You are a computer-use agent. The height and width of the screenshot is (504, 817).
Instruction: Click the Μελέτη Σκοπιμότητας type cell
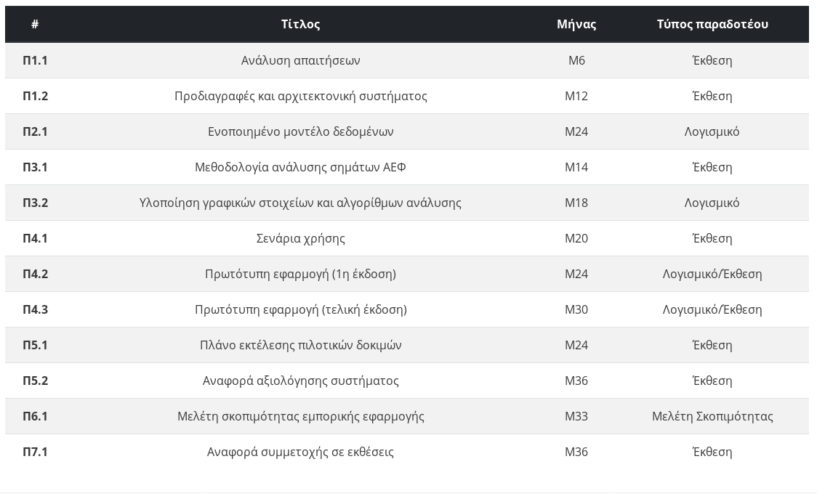(712, 416)
